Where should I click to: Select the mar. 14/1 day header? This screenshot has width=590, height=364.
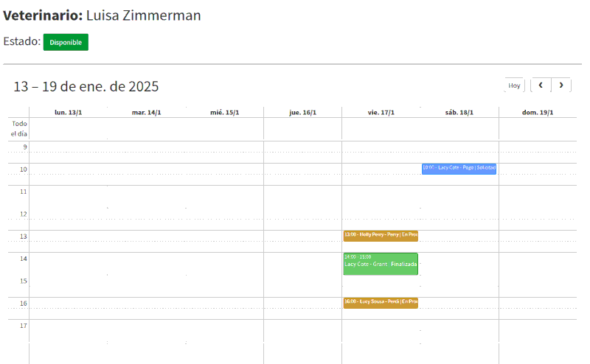pos(146,112)
